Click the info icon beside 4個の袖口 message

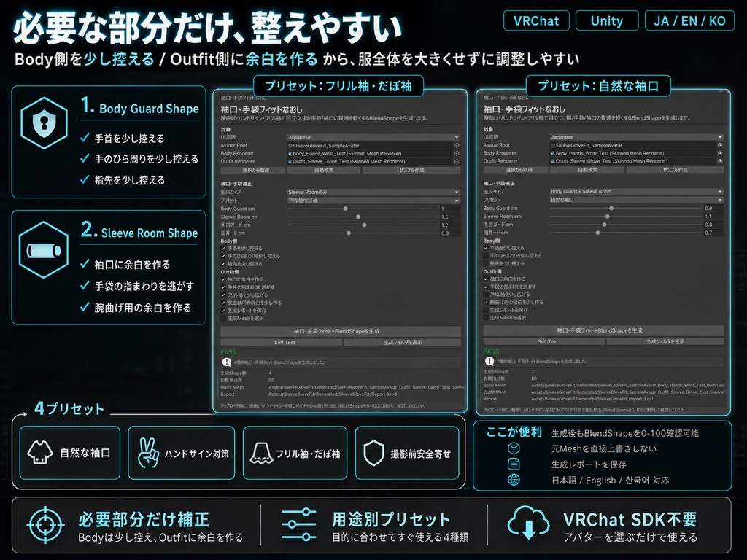pyautogui.click(x=227, y=362)
